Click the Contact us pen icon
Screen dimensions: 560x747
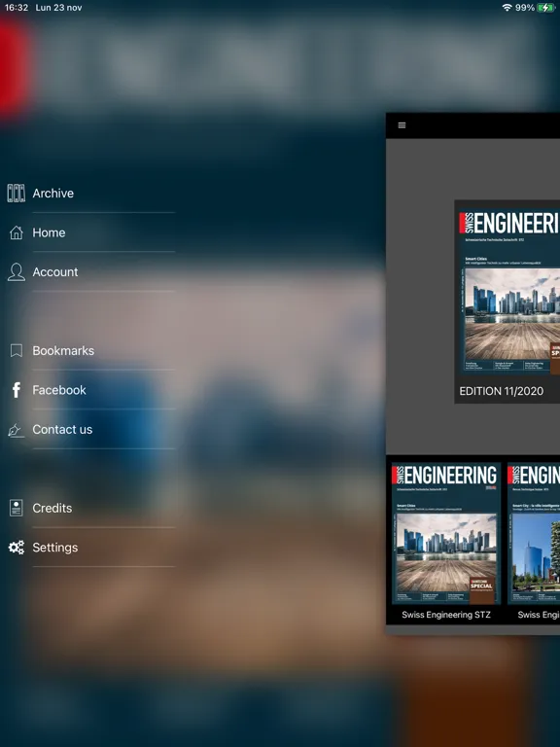pos(17,430)
